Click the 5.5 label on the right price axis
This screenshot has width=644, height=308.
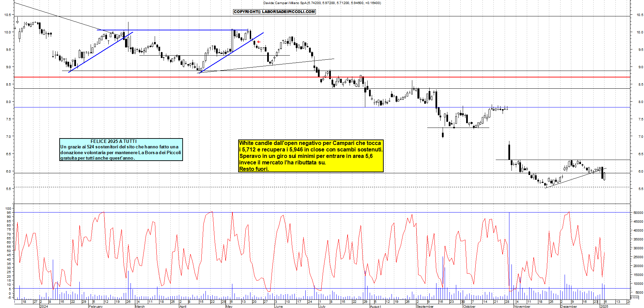click(641, 189)
